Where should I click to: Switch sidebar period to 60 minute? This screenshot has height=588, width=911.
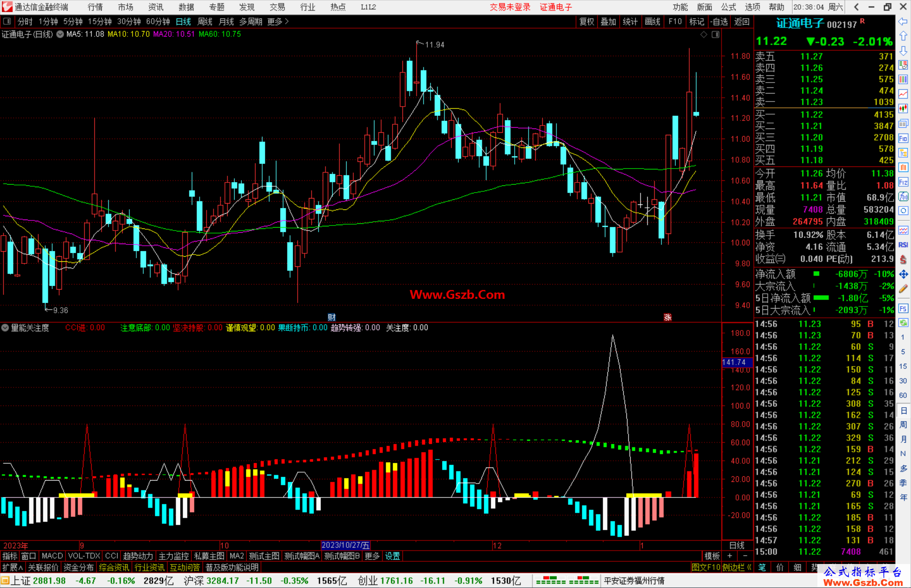tap(903, 395)
